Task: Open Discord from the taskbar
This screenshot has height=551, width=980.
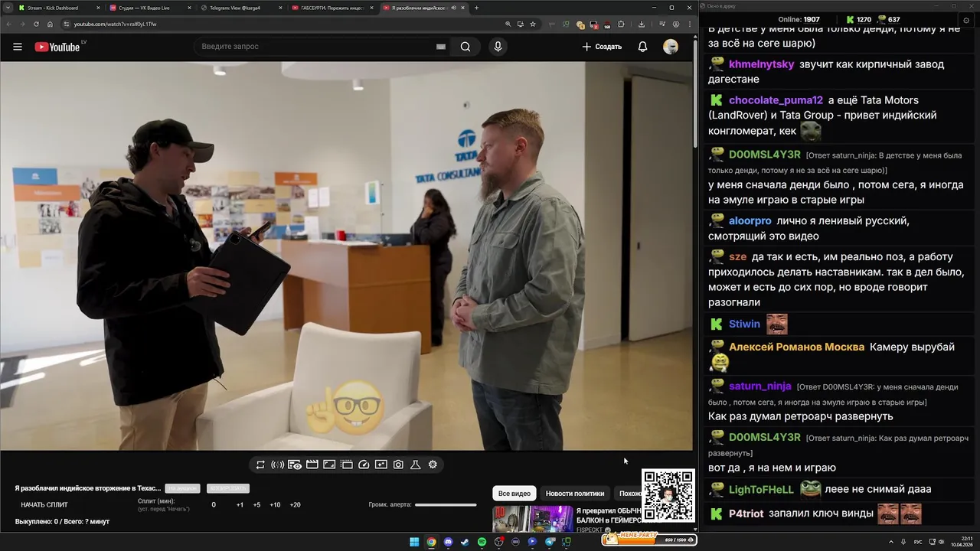Action: (448, 542)
